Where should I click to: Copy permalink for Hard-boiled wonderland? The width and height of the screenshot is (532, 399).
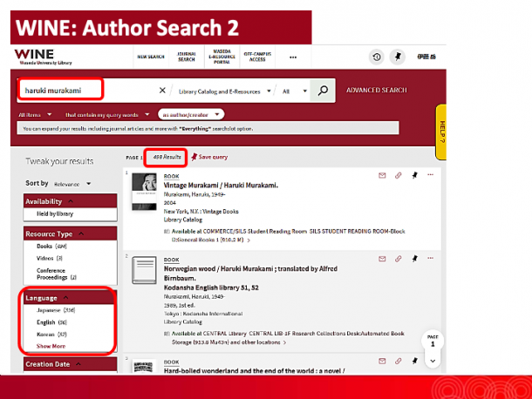click(398, 361)
